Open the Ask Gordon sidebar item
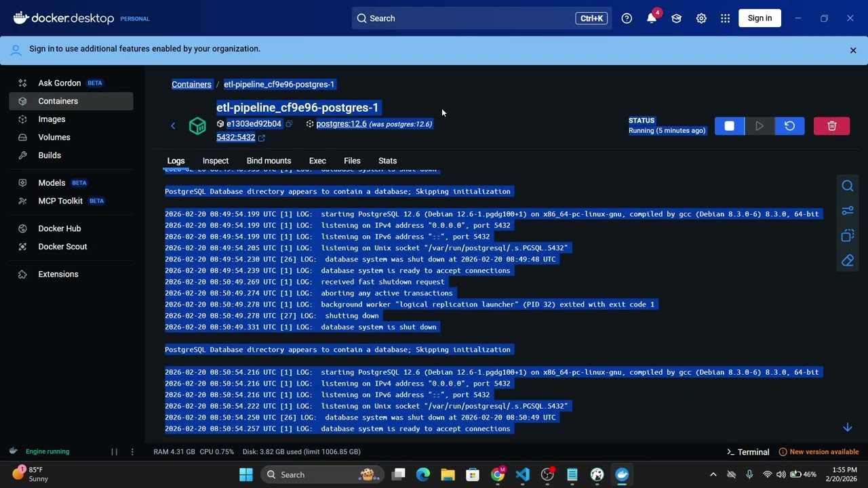Viewport: 868px width, 488px height. click(71, 83)
